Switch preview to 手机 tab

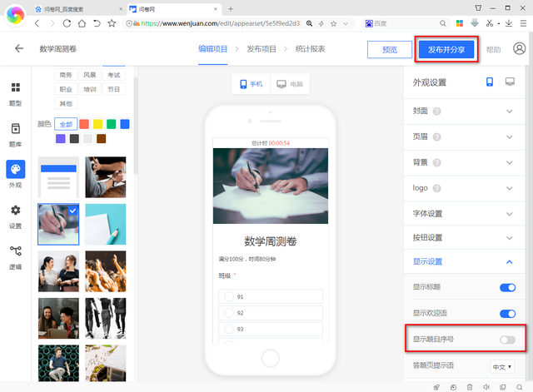click(252, 84)
